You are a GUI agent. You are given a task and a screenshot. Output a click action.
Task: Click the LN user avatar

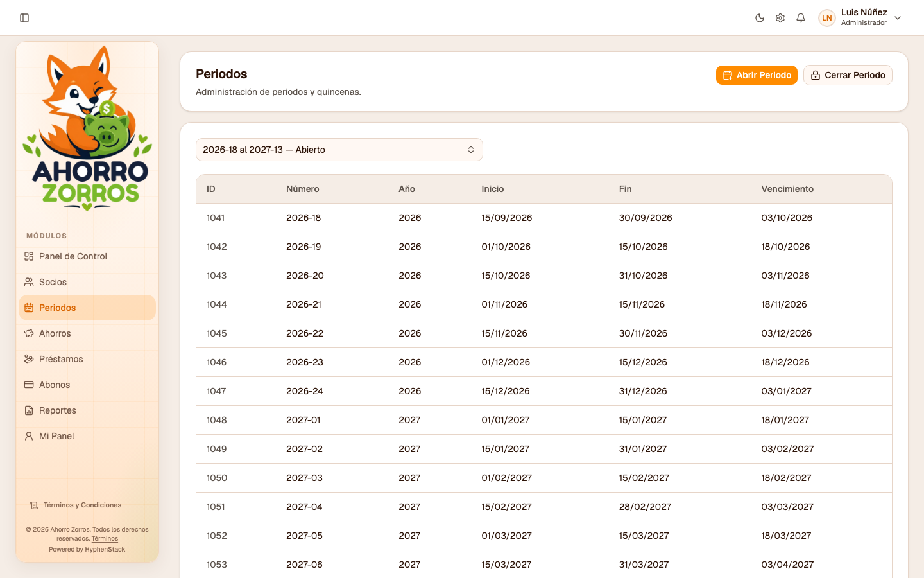(x=827, y=18)
